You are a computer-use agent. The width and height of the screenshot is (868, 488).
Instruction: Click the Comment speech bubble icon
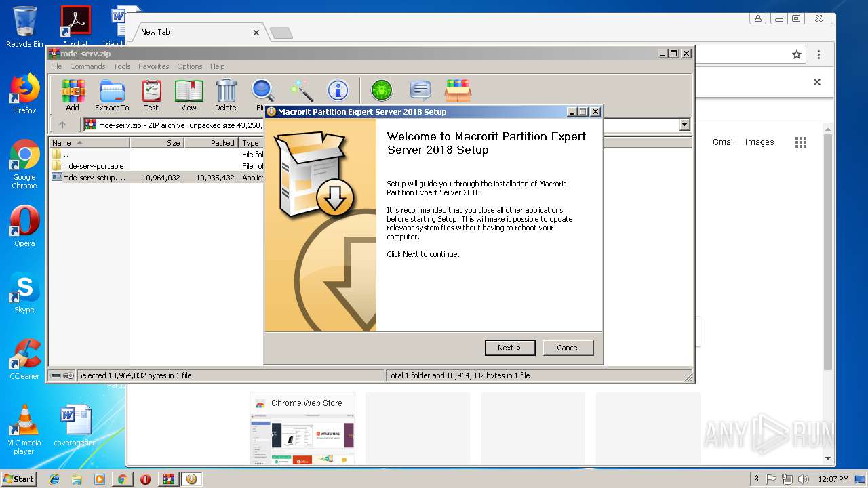[420, 90]
